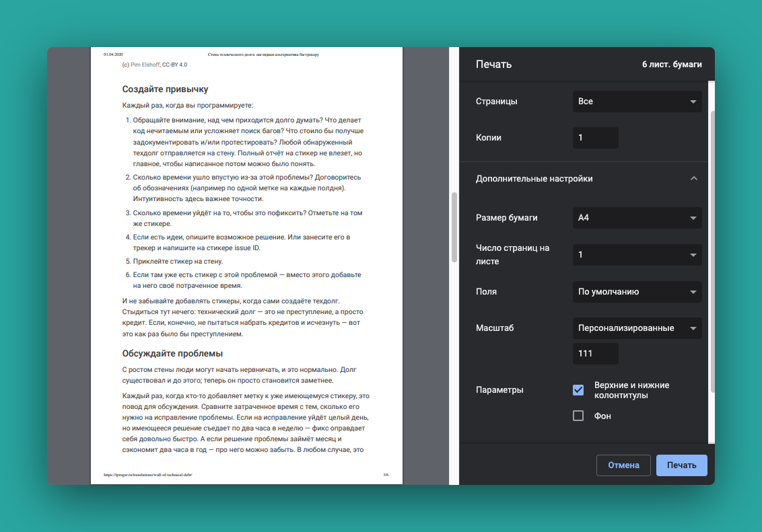This screenshot has width=762, height=532.
Task: Click the 'Создайте привычку' heading in preview
Action: pos(165,89)
